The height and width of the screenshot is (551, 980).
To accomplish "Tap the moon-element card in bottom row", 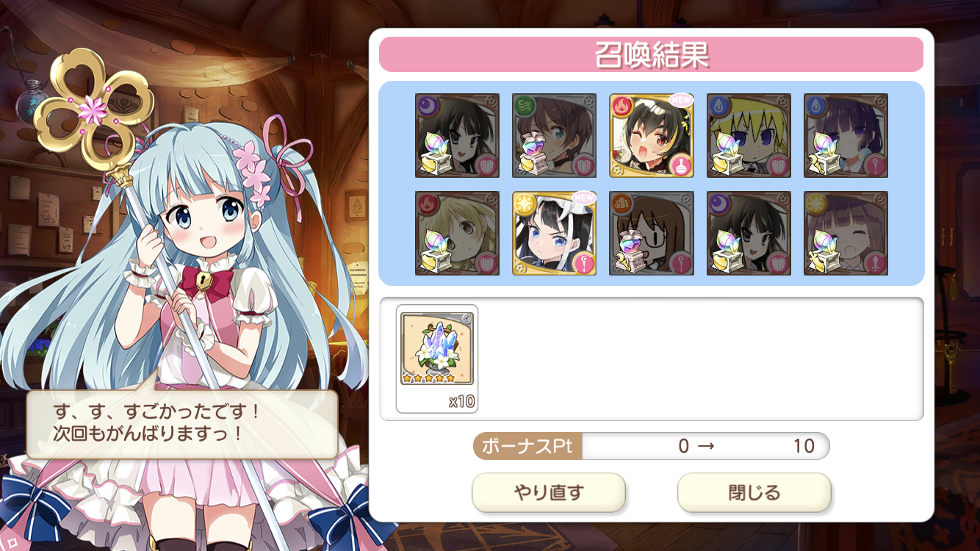I will 749,233.
